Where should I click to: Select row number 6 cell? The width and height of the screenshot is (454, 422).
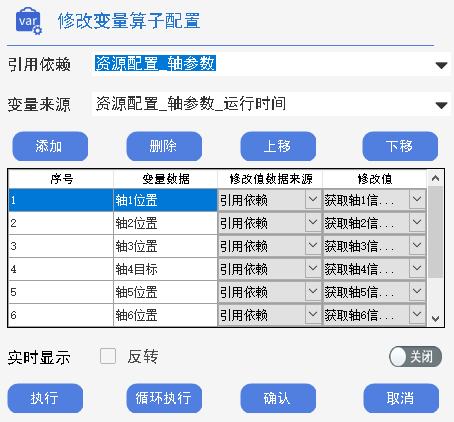(x=61, y=315)
